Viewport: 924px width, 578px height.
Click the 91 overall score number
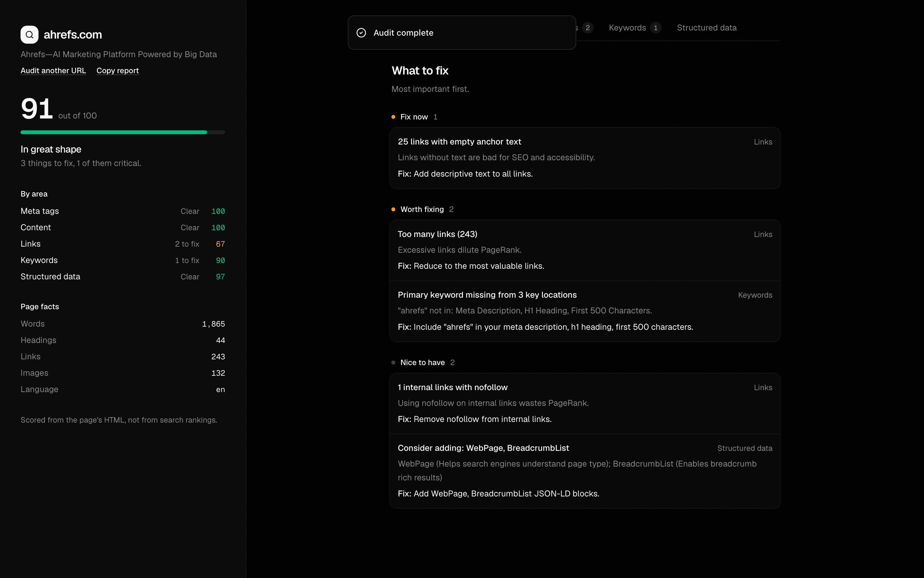(37, 109)
